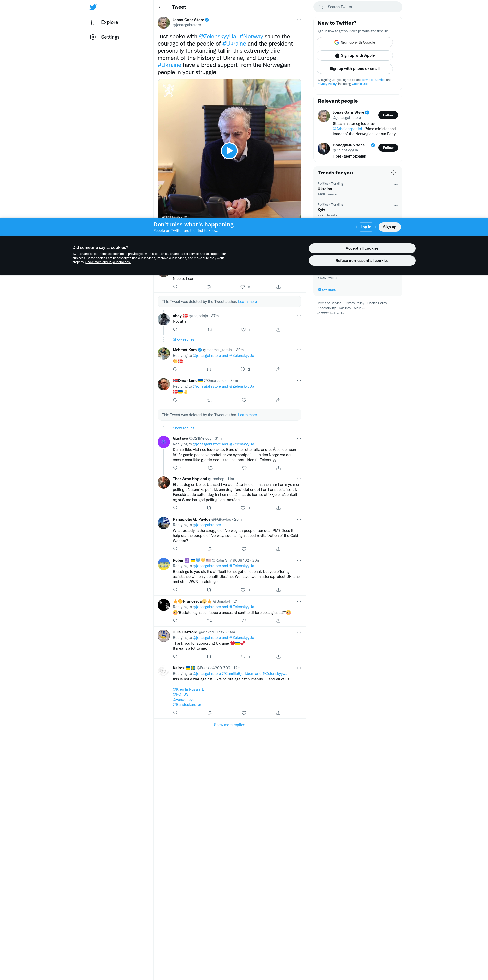Image resolution: width=488 pixels, height=980 pixels.
Task: Open more options on the main tweet
Action: coord(299,20)
